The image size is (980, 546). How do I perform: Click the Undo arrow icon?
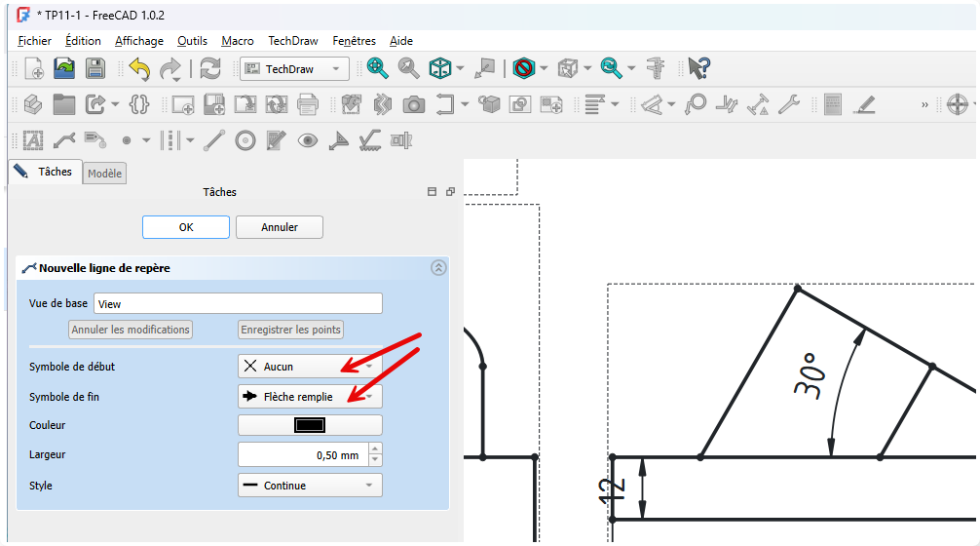139,68
